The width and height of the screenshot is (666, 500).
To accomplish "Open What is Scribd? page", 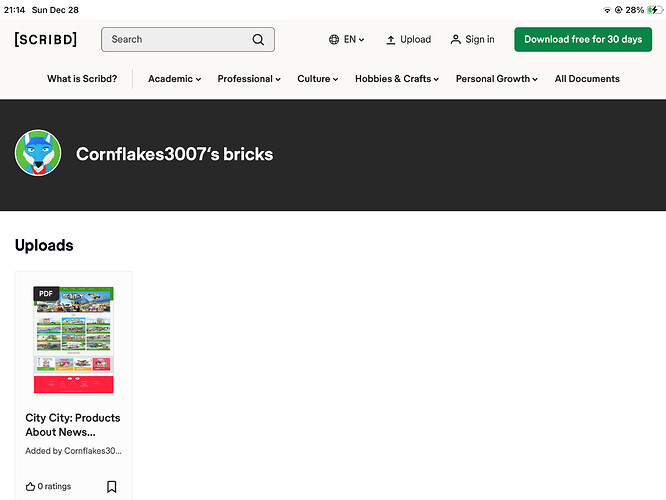I will tap(82, 79).
